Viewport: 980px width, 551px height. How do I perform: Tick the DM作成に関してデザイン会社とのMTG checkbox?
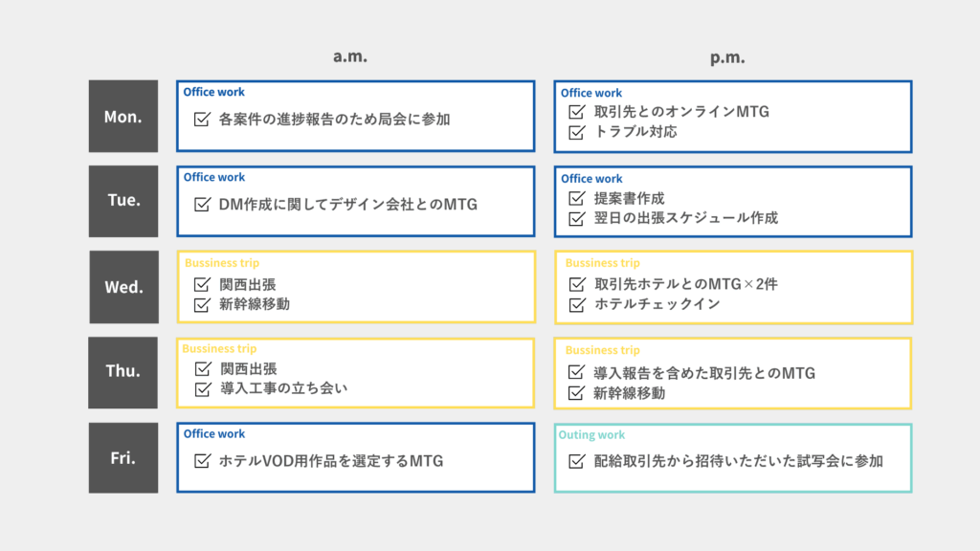click(x=202, y=204)
